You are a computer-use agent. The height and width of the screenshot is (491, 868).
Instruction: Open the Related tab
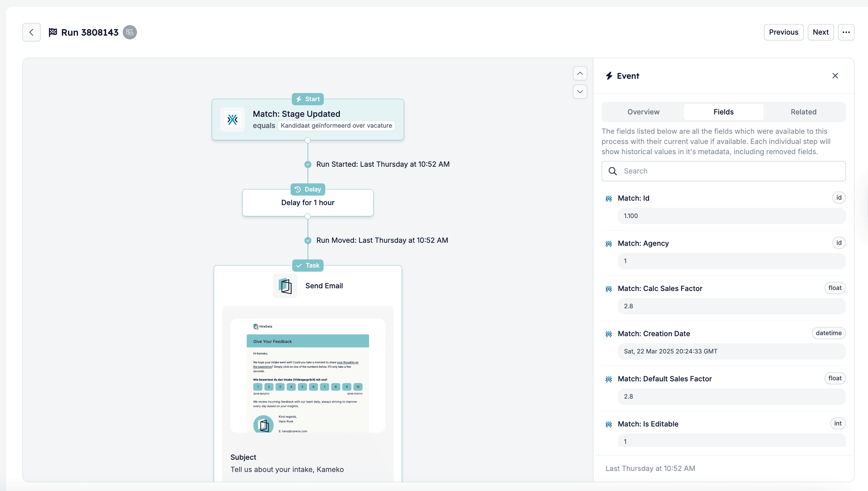pyautogui.click(x=803, y=112)
